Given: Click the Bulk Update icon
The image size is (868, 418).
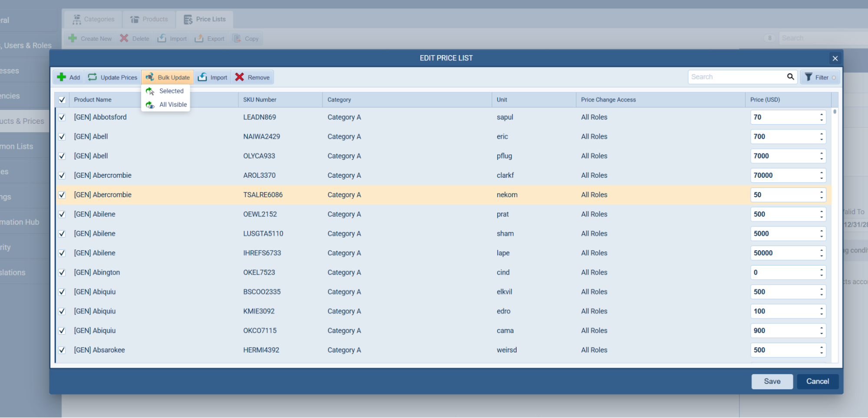Looking at the screenshot, I should coord(150,77).
